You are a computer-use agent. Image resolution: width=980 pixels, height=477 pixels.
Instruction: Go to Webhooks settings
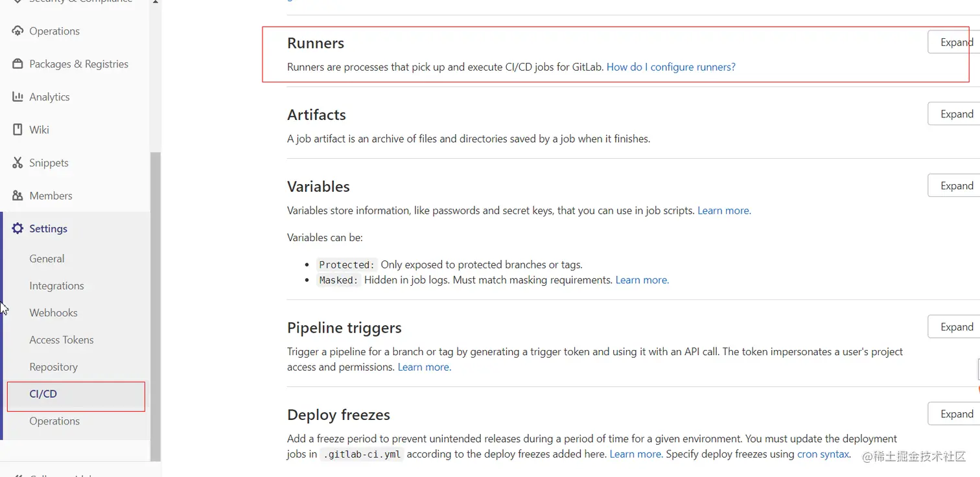pyautogui.click(x=53, y=313)
